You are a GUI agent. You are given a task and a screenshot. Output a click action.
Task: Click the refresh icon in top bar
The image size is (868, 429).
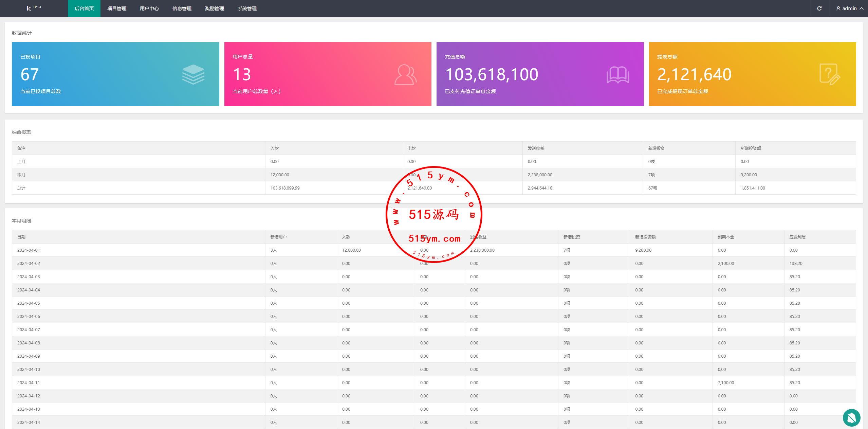coord(819,8)
